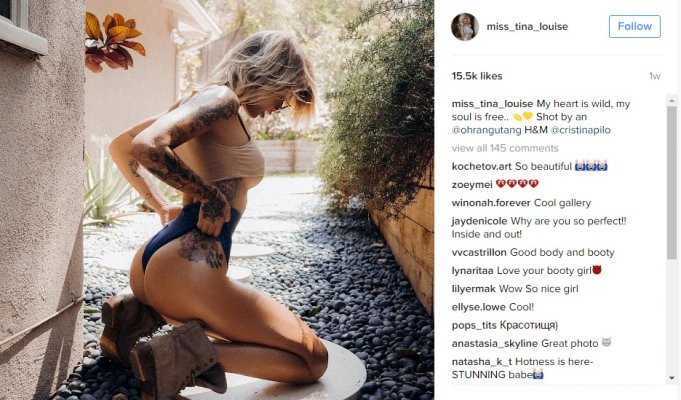Open the miss_tina_louise username in header

(x=527, y=26)
